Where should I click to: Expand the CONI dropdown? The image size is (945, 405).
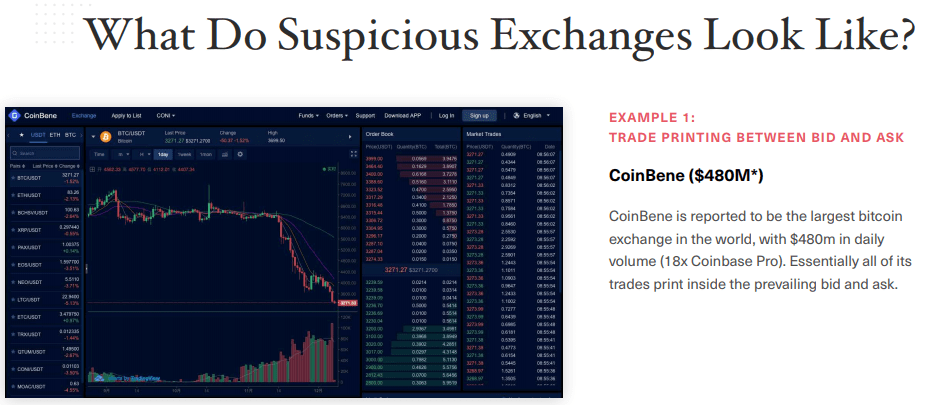click(166, 116)
